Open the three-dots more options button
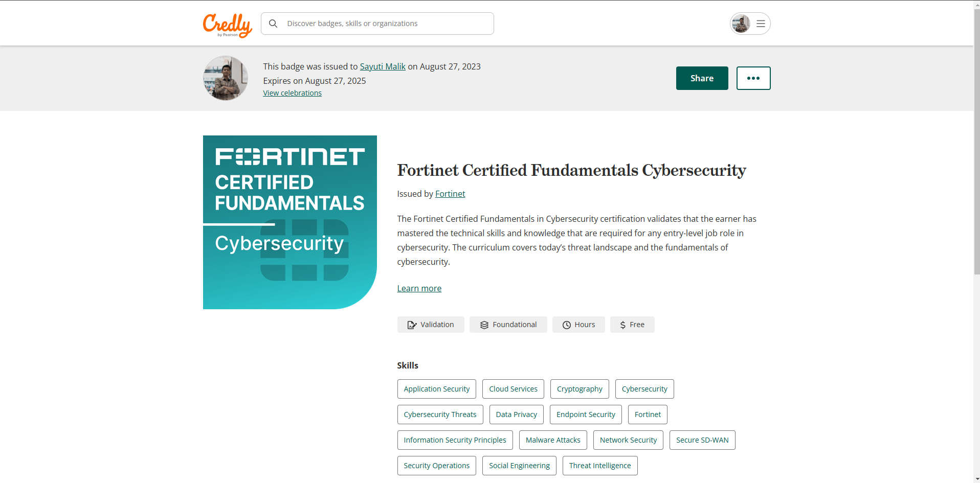 coord(753,78)
